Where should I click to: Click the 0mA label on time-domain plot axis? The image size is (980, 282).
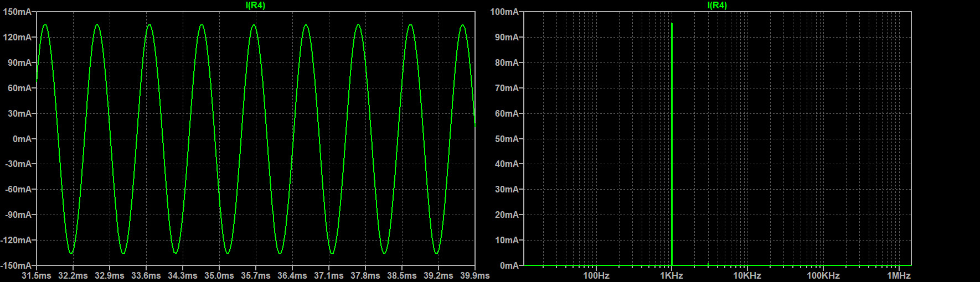coord(22,139)
